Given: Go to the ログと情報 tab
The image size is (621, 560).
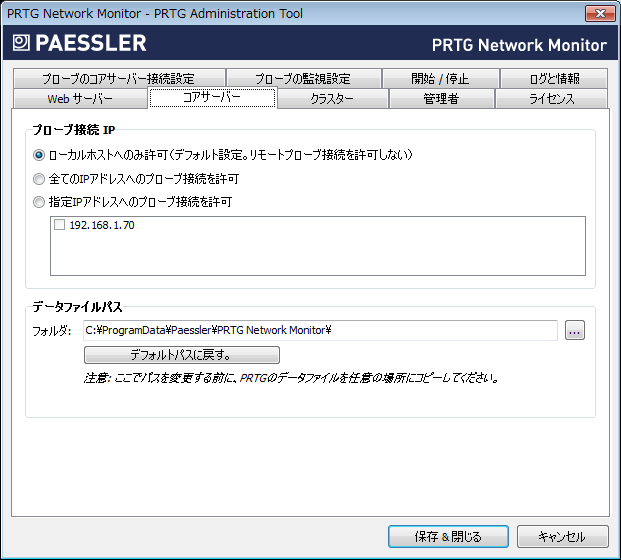Looking at the screenshot, I should pos(554,78).
